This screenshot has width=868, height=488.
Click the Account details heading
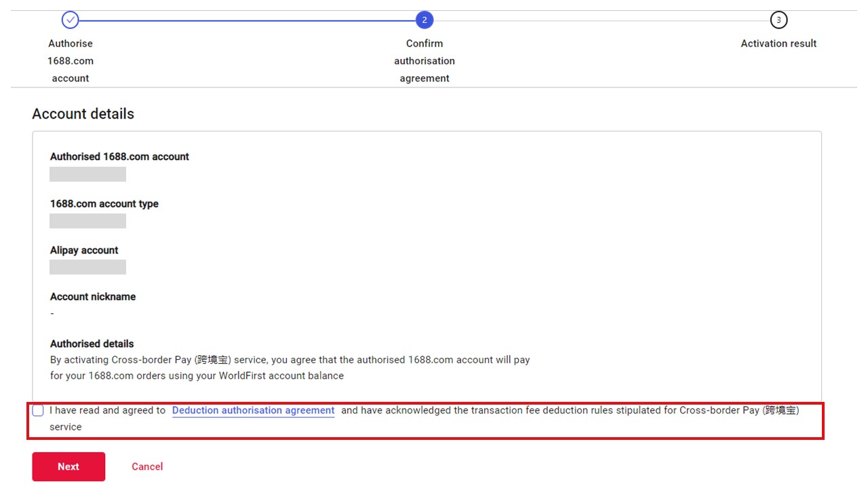point(83,114)
